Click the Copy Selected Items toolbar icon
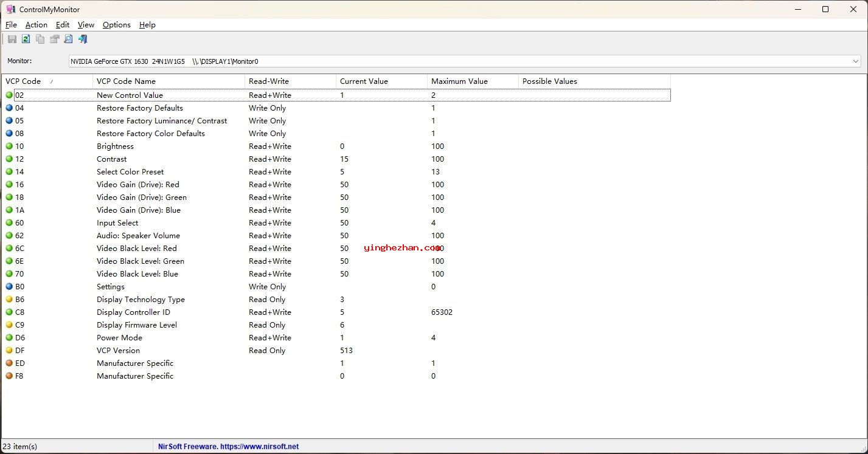Image resolution: width=868 pixels, height=454 pixels. 40,39
